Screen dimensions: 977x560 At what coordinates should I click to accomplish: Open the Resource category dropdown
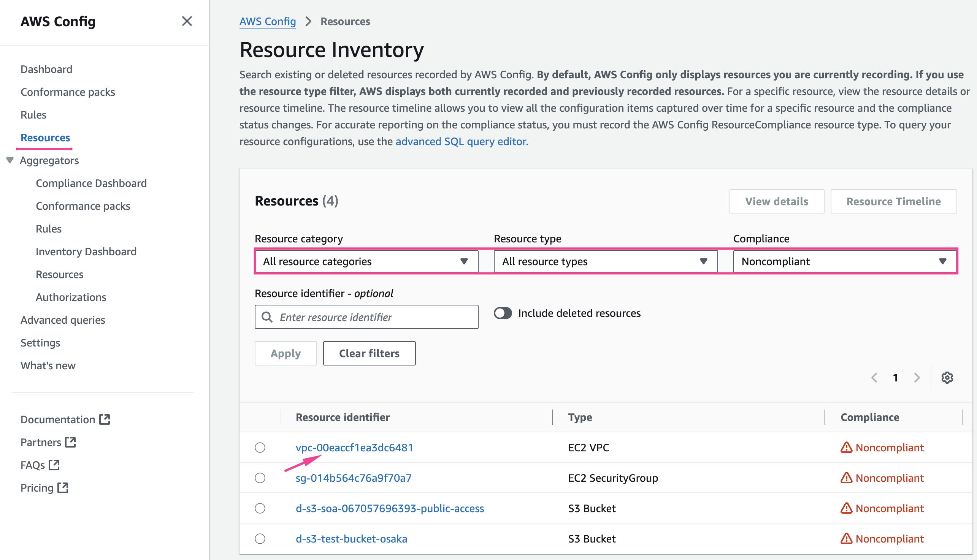coord(366,261)
